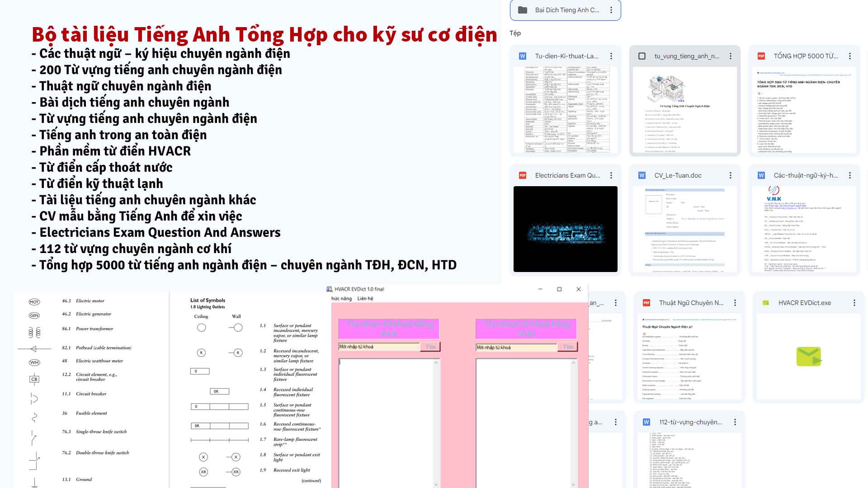Open the 'Liên hệ' menu in HVACR EVDict
This screenshot has height=488, width=868.
(365, 299)
